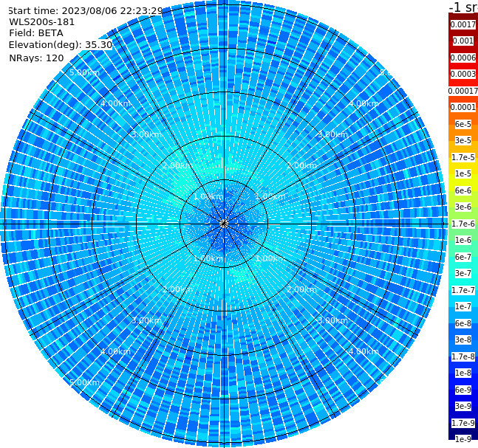Select the 6e-7 colorbar value
The height and width of the screenshot is (448, 478).
463,257
